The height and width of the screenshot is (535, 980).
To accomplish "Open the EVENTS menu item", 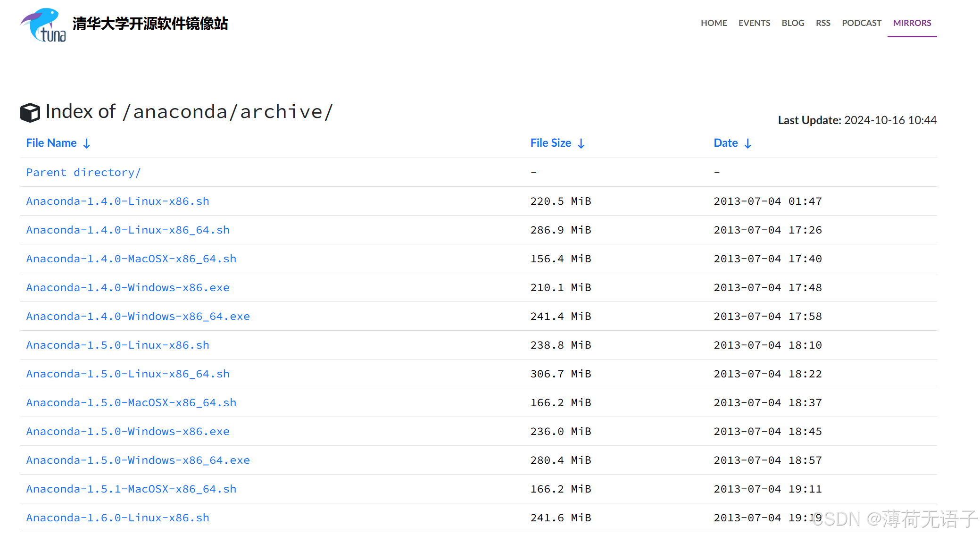I will (754, 23).
